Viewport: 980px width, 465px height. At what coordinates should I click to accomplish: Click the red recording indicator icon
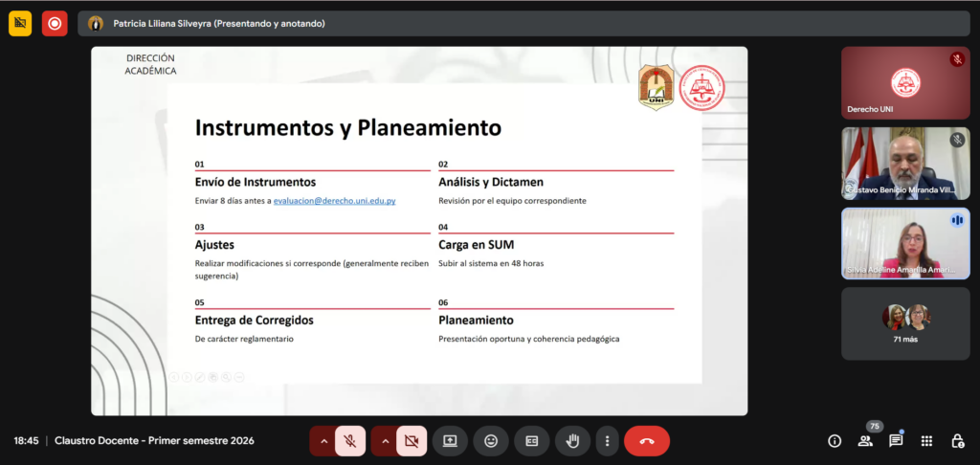[55, 23]
